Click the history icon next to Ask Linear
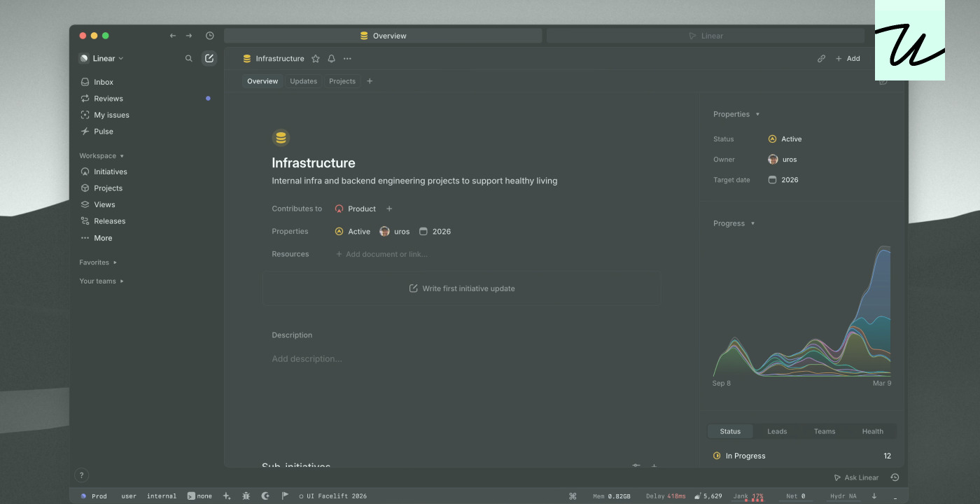Image resolution: width=980 pixels, height=504 pixels. click(x=895, y=477)
